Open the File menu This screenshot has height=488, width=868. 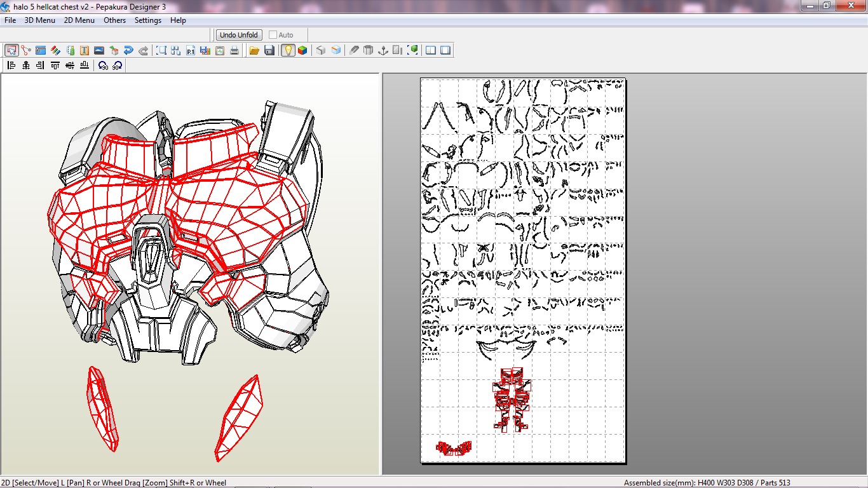click(x=10, y=20)
